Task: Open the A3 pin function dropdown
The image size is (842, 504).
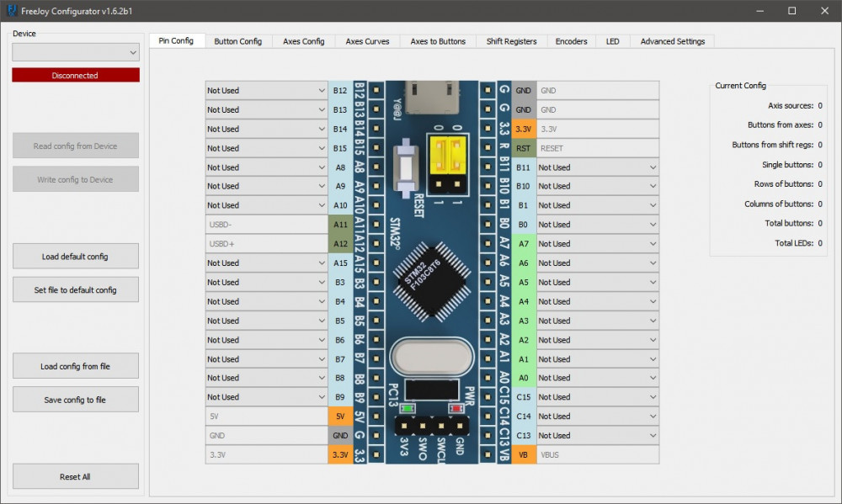Action: 598,321
